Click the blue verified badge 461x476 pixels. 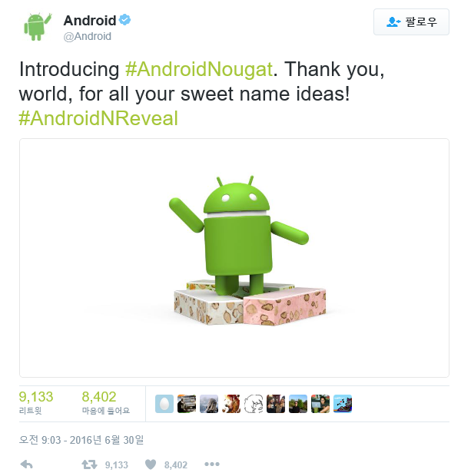point(124,20)
